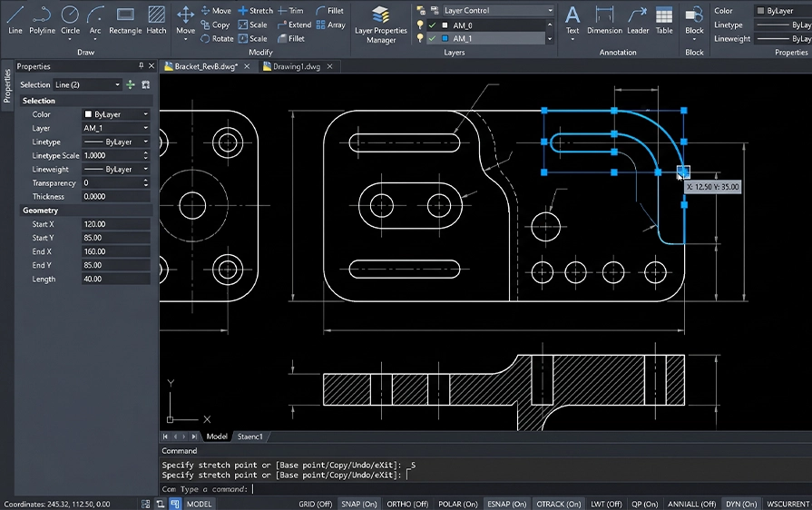Toggle DYN dynamic input

coord(741,504)
